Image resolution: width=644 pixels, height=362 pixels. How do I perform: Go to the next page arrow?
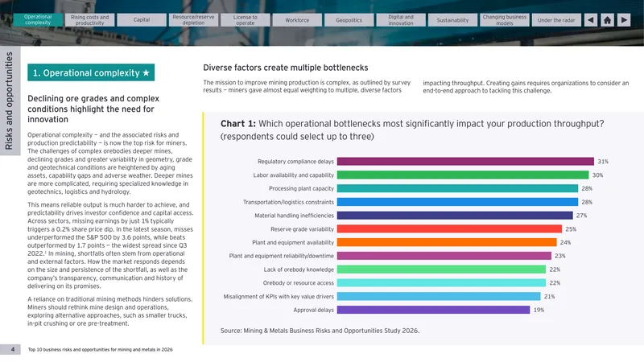tap(624, 20)
